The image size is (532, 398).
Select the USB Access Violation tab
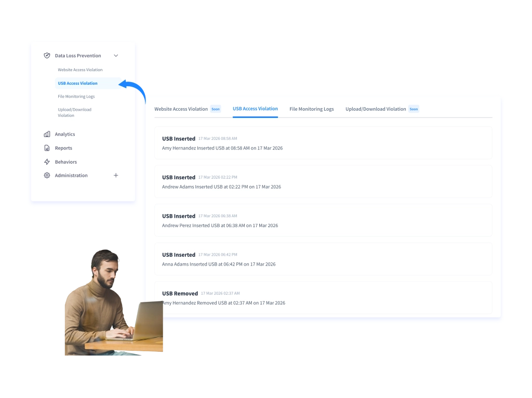[255, 109]
